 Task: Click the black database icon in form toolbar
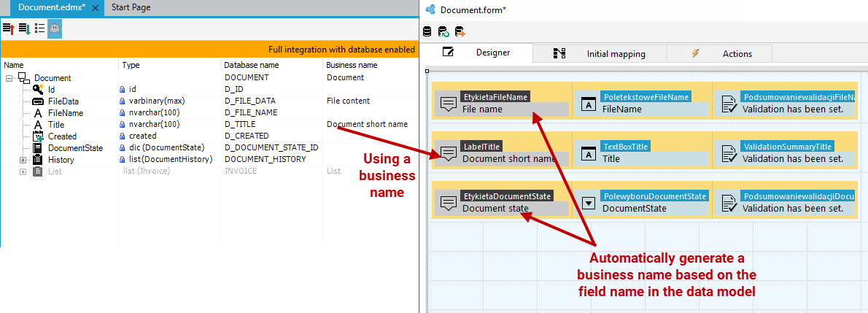pyautogui.click(x=427, y=31)
